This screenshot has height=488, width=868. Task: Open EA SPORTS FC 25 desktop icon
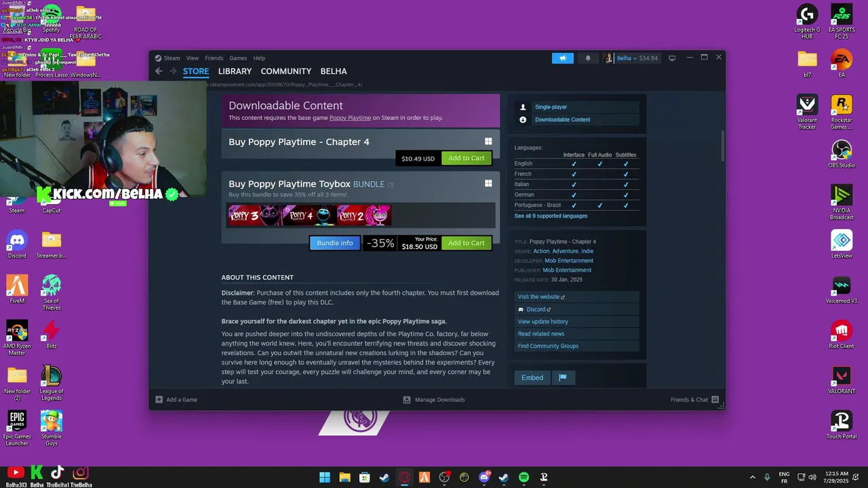pos(842,22)
